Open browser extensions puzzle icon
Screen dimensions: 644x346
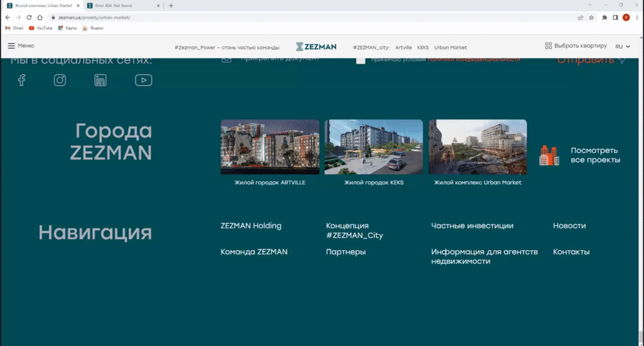pos(605,17)
